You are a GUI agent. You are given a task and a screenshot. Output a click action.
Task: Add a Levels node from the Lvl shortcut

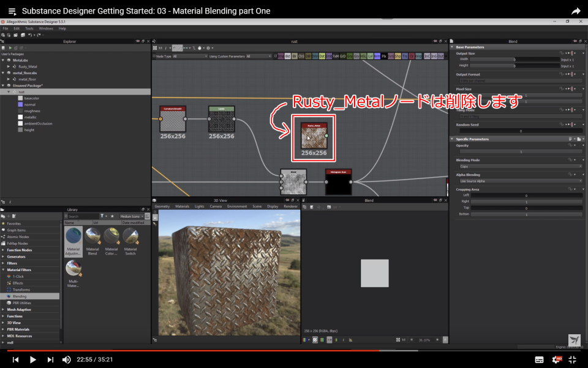coord(370,56)
